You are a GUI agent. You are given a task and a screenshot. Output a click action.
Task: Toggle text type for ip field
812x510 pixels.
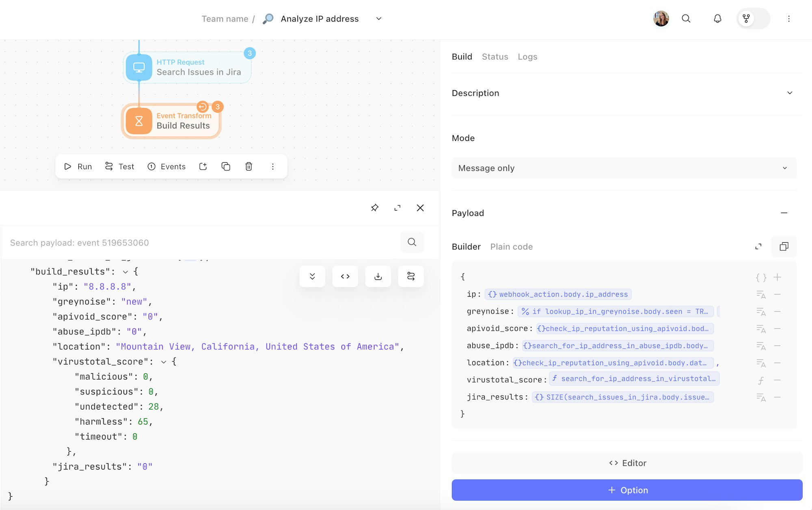point(761,295)
